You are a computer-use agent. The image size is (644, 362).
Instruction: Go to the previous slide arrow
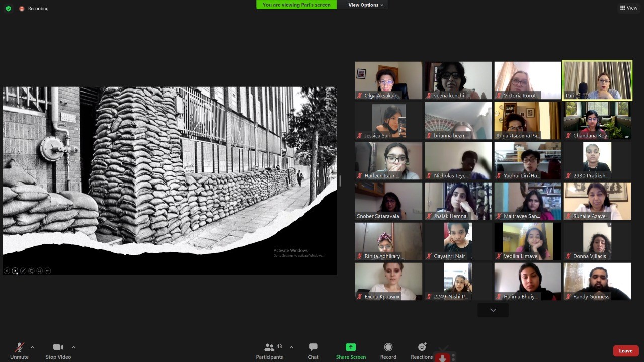[x=7, y=271]
